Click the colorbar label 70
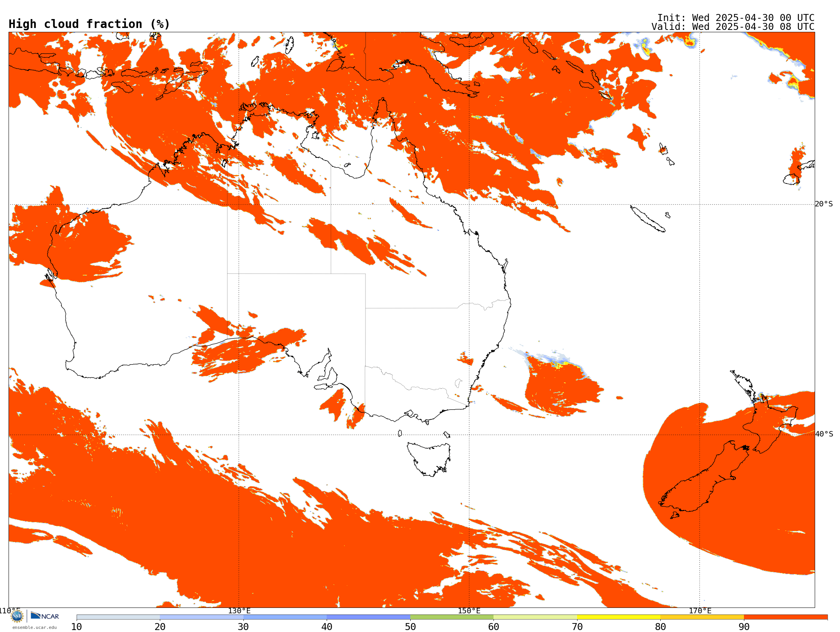 click(577, 627)
